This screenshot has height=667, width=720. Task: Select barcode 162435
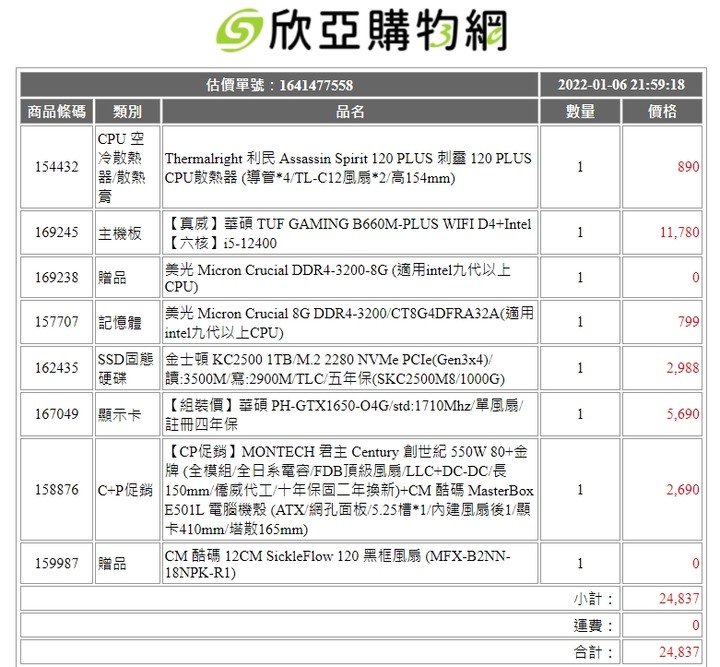[56, 368]
